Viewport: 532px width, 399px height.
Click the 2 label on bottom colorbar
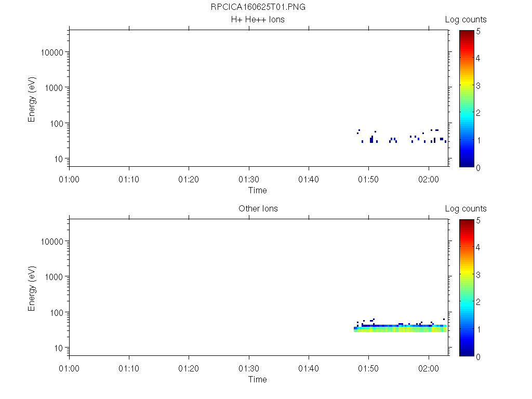478,302
